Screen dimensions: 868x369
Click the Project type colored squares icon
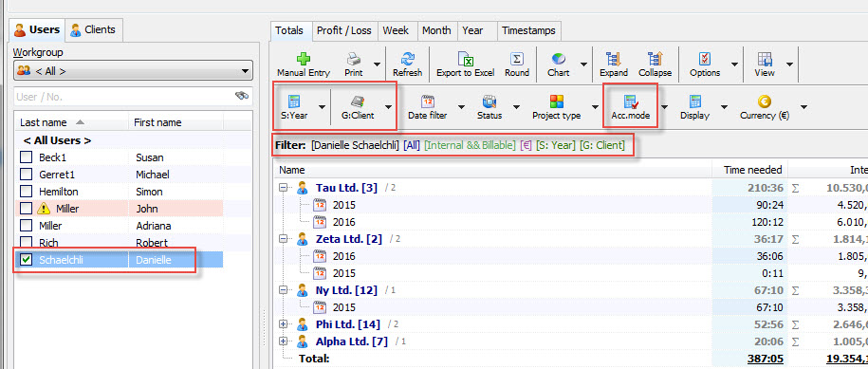coord(556,101)
